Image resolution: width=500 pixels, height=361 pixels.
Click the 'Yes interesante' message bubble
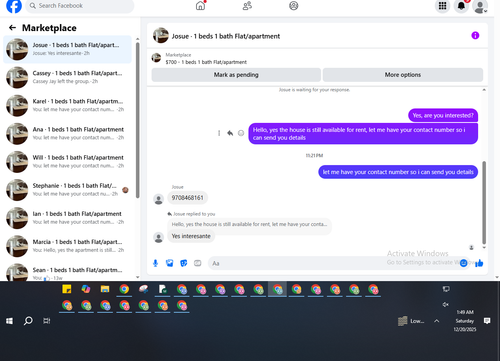click(x=191, y=236)
